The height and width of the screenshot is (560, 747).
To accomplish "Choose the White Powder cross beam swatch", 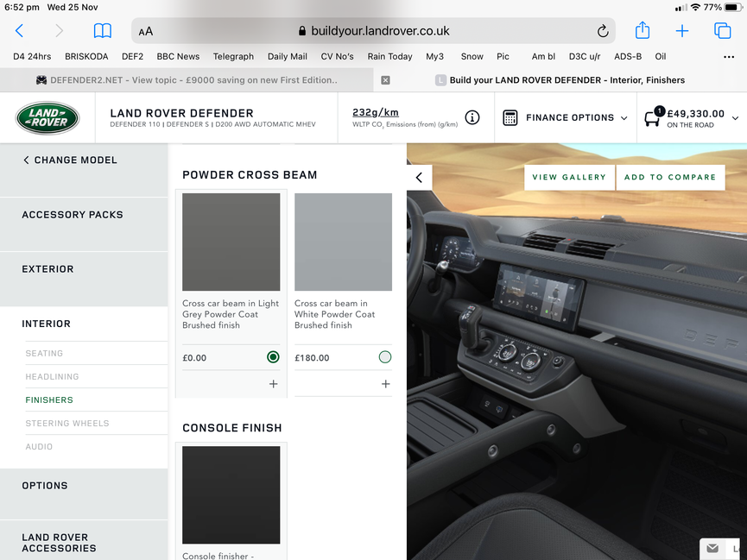I will click(344, 242).
